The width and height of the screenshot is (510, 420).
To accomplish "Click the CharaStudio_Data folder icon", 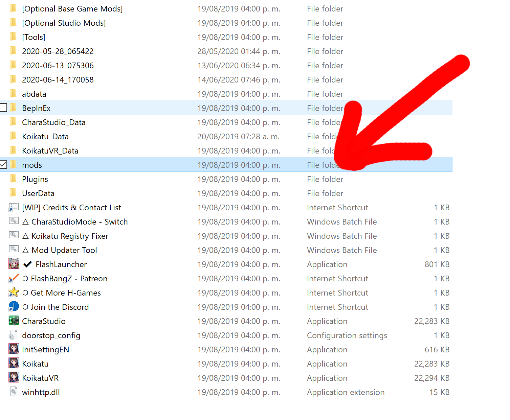I will pos(13,122).
